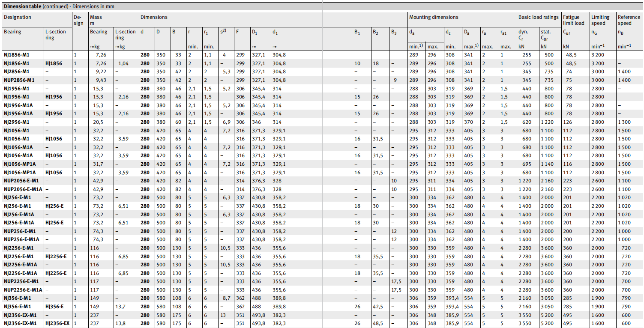The width and height of the screenshot is (644, 328).
Task: Click the Mounting dimensions column header
Action: click(x=434, y=18)
